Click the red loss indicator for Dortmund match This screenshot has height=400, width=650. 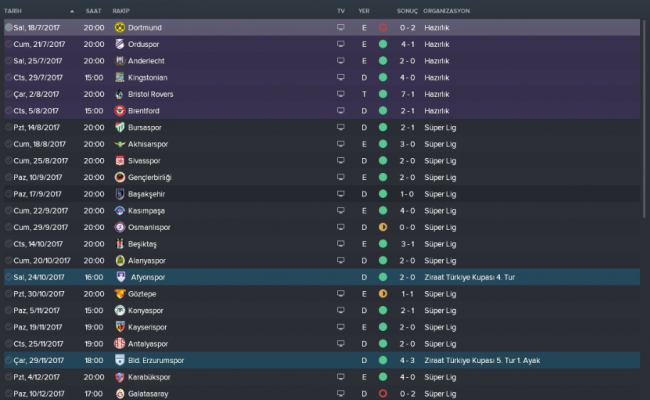383,27
